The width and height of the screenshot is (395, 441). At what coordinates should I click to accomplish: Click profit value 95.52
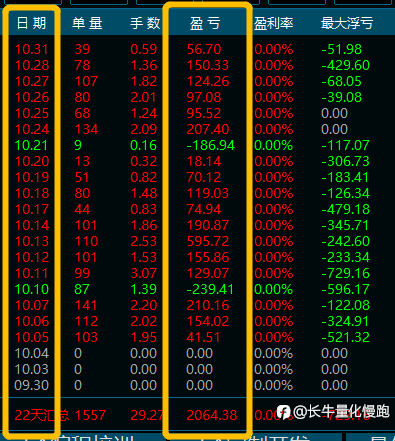204,113
